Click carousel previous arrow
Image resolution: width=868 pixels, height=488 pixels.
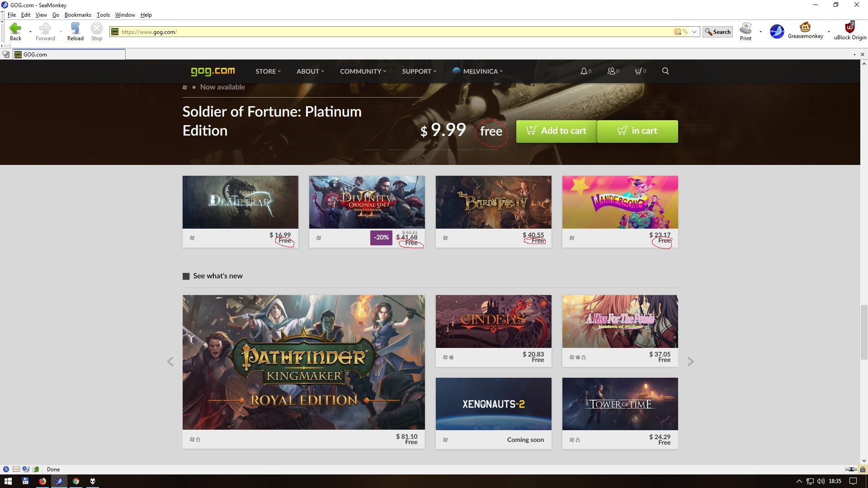[x=170, y=361]
